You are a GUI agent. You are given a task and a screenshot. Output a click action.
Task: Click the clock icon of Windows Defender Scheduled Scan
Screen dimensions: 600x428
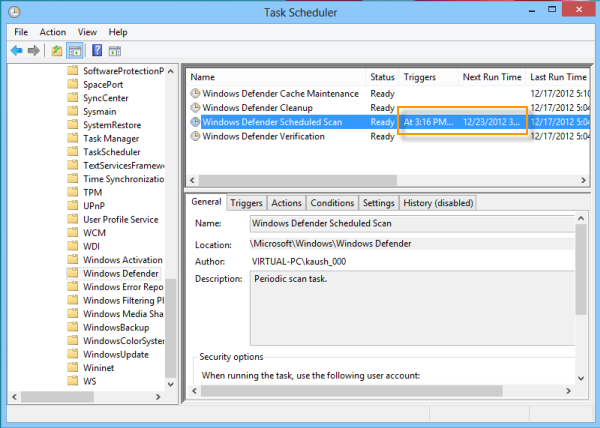(x=196, y=122)
